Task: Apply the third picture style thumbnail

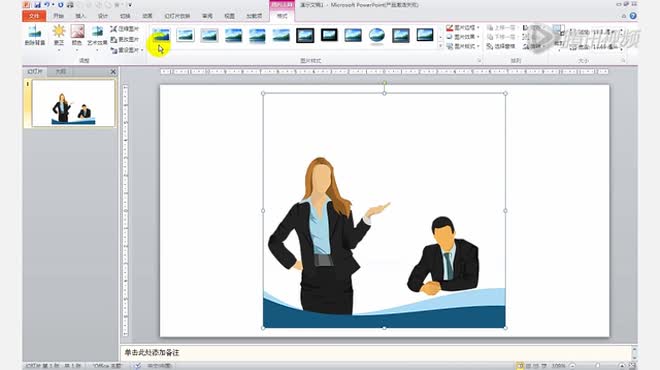Action: tap(209, 35)
